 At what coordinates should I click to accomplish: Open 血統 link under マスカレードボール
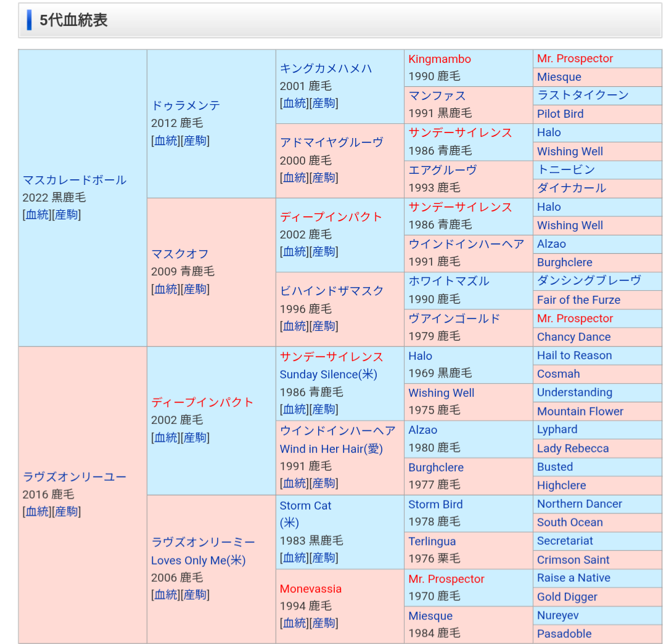coord(38,215)
